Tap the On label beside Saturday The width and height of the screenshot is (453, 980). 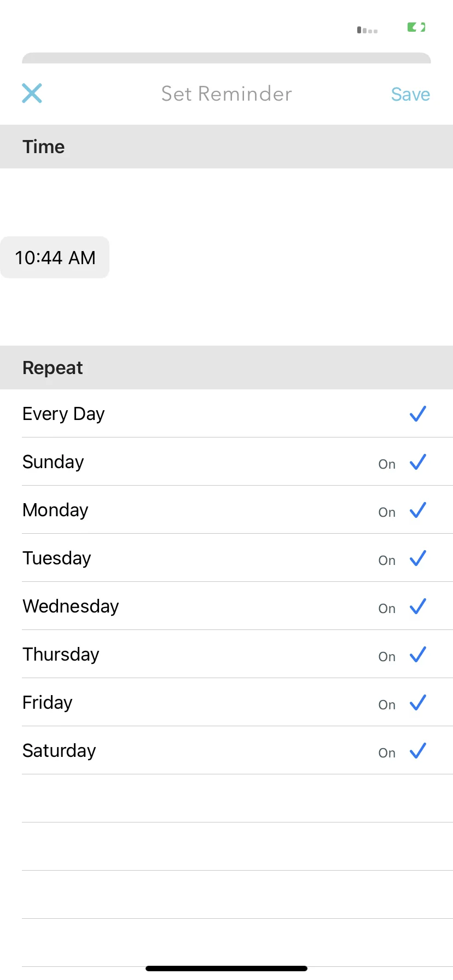[387, 753]
